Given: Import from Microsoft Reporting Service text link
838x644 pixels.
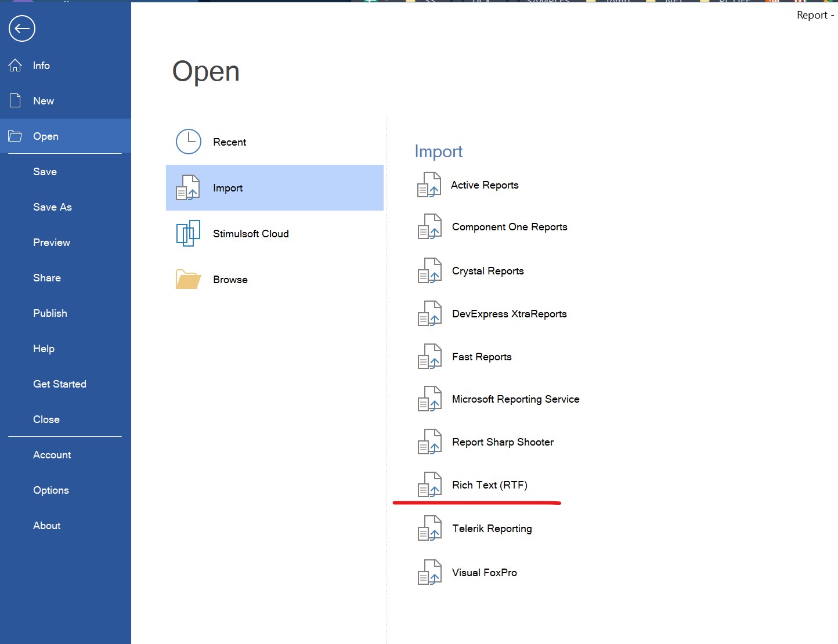Looking at the screenshot, I should click(516, 399).
